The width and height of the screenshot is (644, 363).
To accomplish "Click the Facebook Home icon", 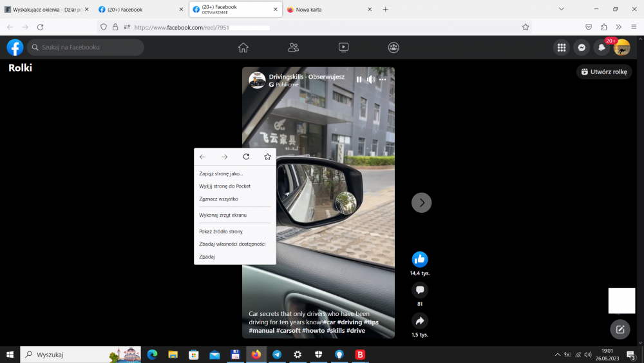I will tap(243, 47).
